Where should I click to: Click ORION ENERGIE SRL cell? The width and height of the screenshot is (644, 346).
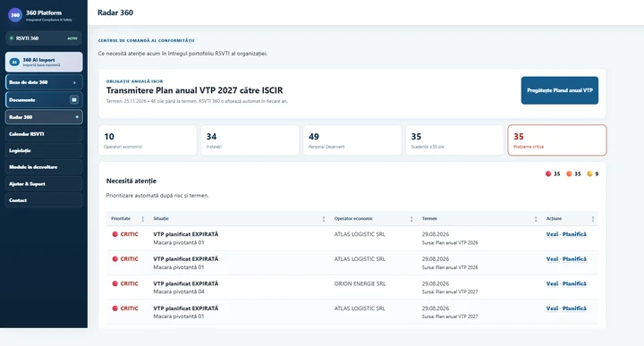point(360,283)
